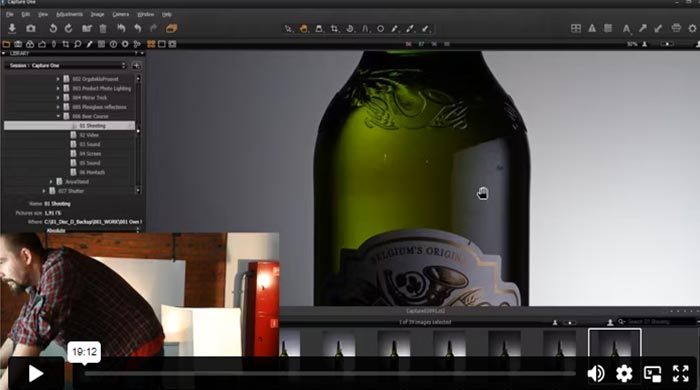The image size is (700, 390).
Task: Rotate image right with clockwise arrow icon
Action: click(68, 29)
